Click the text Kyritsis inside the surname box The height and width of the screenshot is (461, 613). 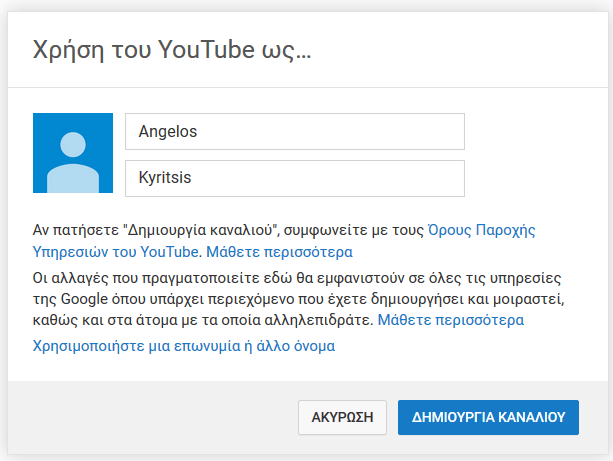[165, 178]
